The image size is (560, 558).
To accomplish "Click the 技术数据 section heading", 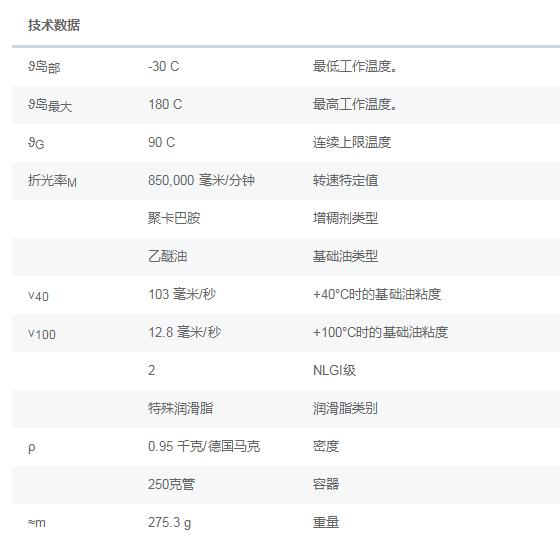I will (x=54, y=25).
